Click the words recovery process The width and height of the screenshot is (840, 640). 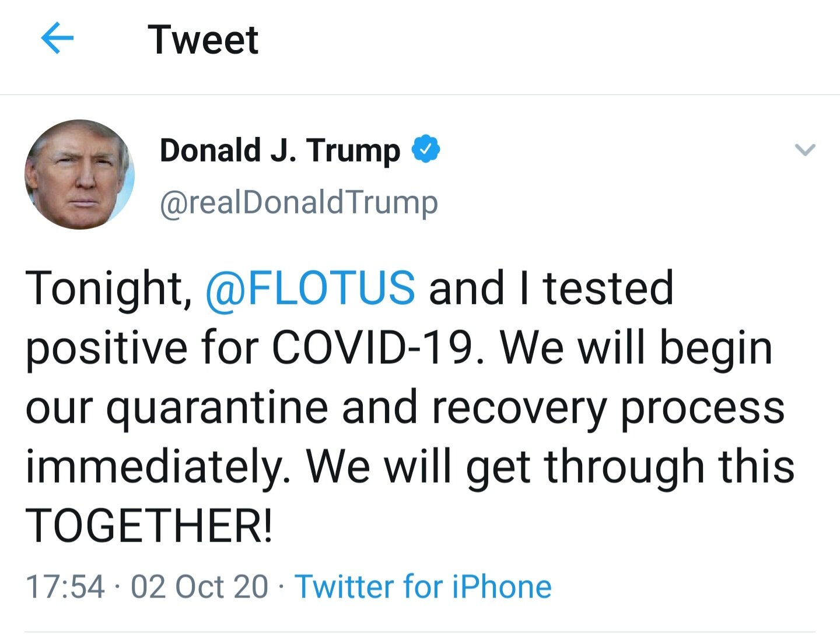608,407
